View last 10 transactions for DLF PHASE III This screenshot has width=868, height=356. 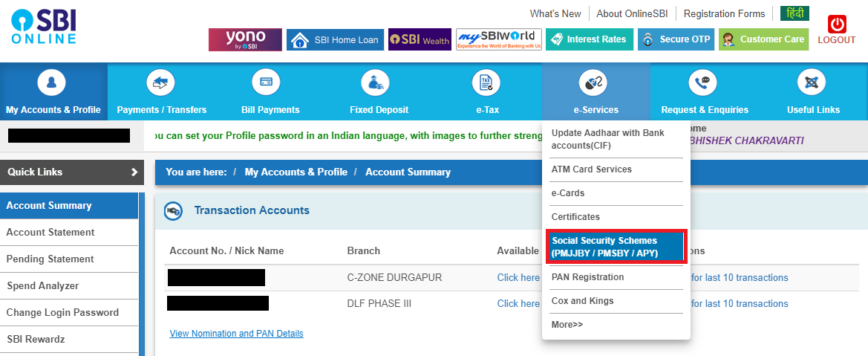(738, 304)
